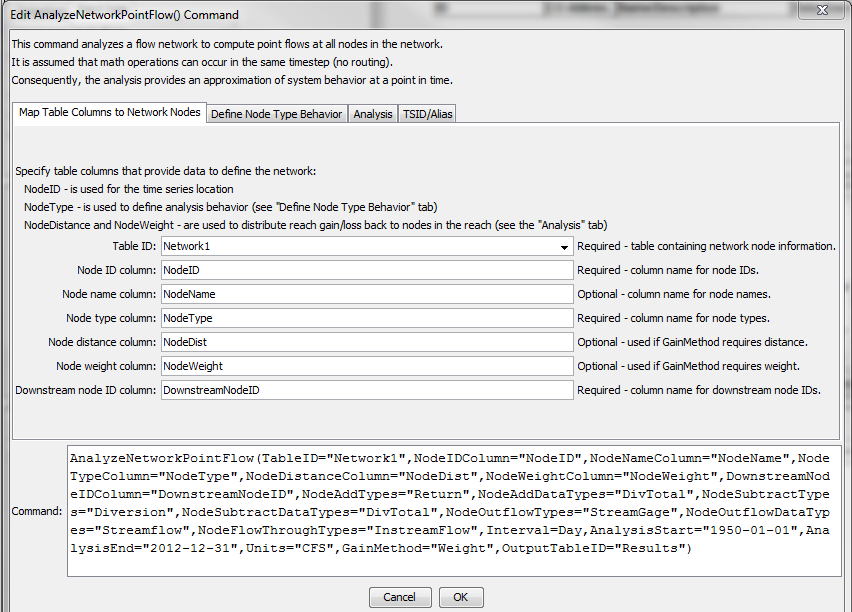The image size is (852, 612).
Task: Select the TSID/Alias tab
Action: (426, 113)
